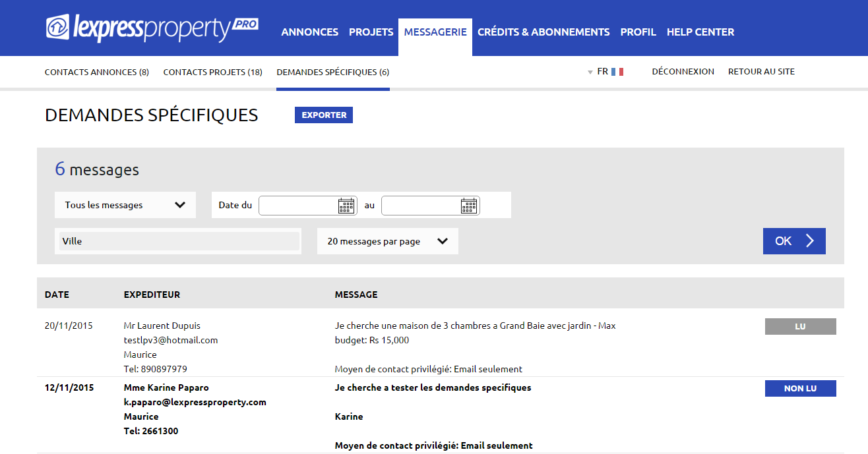Click the LU status on Laurent Dupuis message
Image resolution: width=868 pixels, height=454 pixels.
tap(801, 326)
